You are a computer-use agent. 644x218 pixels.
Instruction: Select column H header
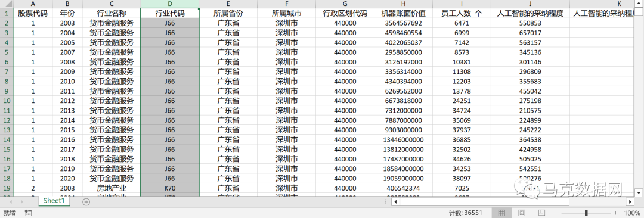tap(403, 4)
